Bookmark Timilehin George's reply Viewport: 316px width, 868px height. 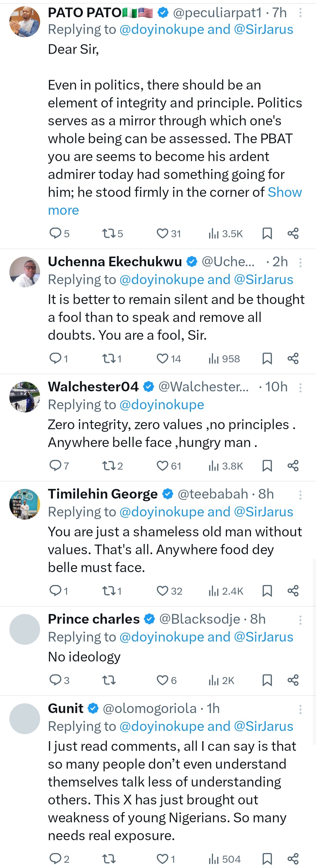267,591
